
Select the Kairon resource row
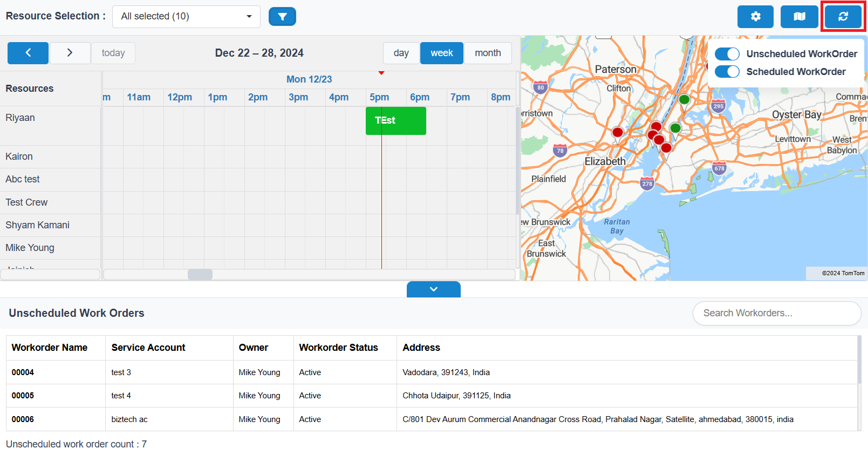(x=51, y=157)
